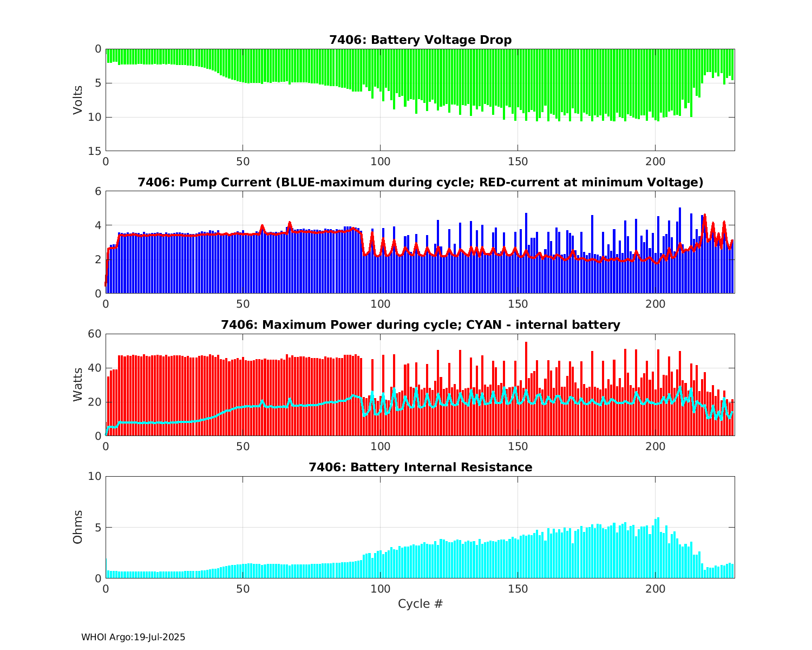The height and width of the screenshot is (650, 812).
Task: Click the 150 x-tick below Internal Resistance plot
Action: (518, 589)
